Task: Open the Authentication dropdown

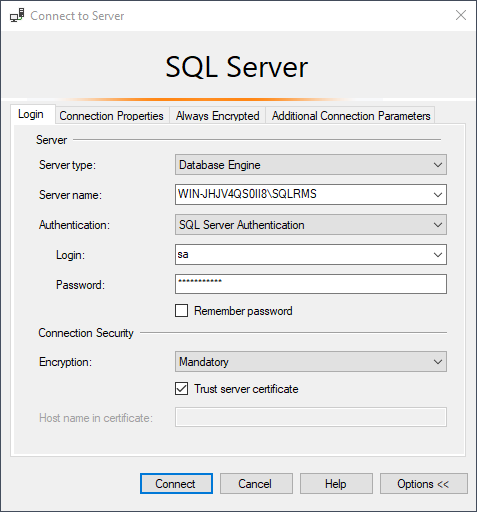Action: tap(311, 225)
